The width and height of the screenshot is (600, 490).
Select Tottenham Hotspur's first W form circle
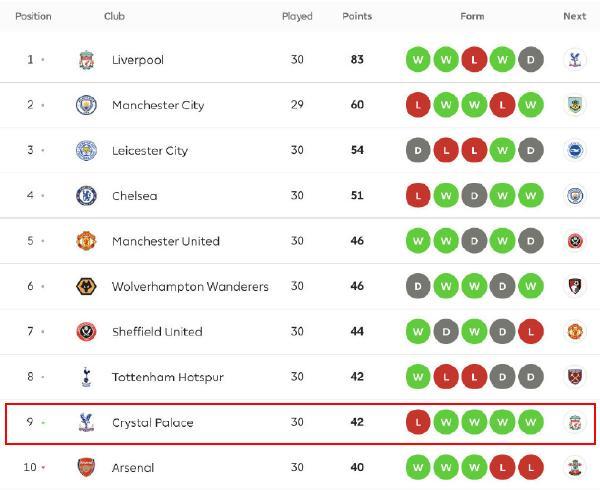[417, 378]
